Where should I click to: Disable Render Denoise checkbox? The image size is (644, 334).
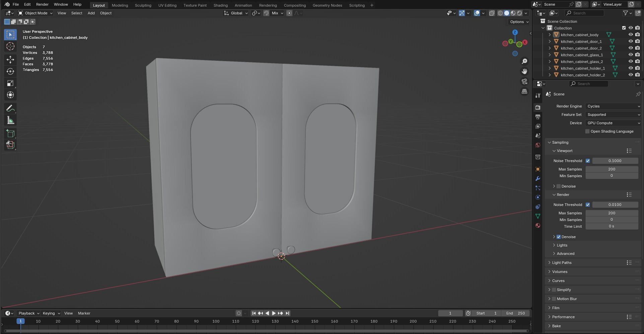click(559, 237)
